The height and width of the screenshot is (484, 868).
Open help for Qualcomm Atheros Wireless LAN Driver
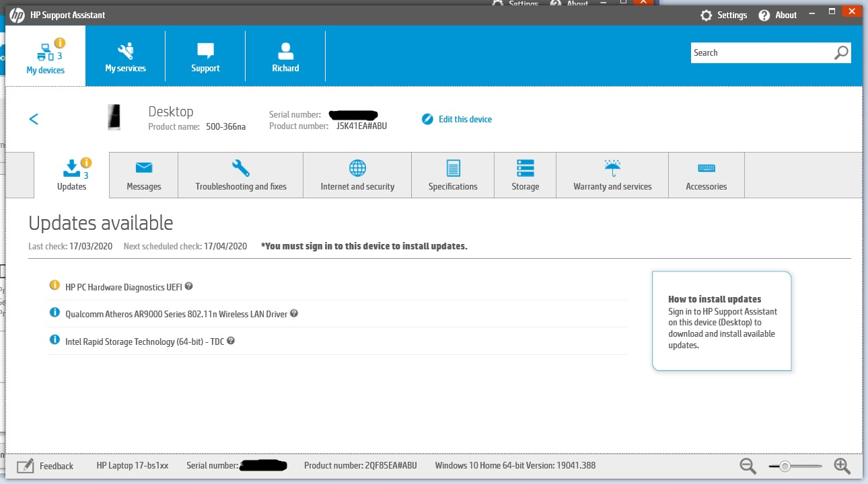(294, 313)
